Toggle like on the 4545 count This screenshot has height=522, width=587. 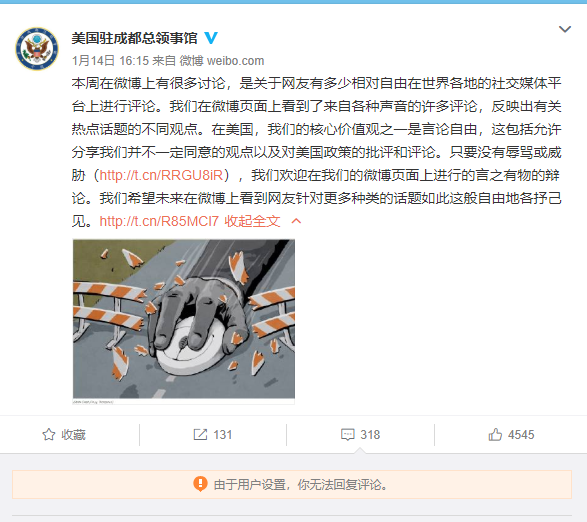coord(521,435)
